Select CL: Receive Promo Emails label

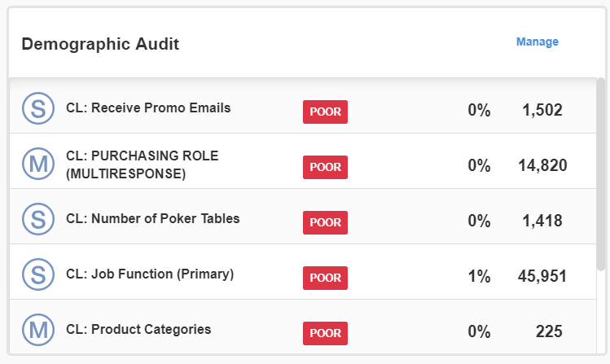tap(148, 107)
